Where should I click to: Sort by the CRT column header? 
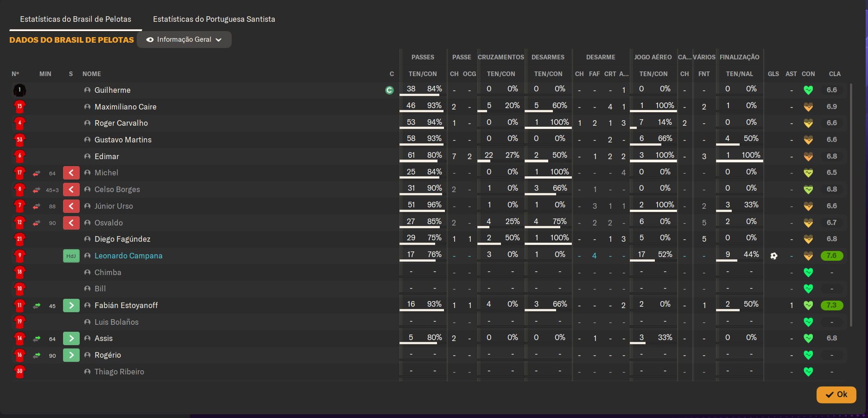coord(610,74)
